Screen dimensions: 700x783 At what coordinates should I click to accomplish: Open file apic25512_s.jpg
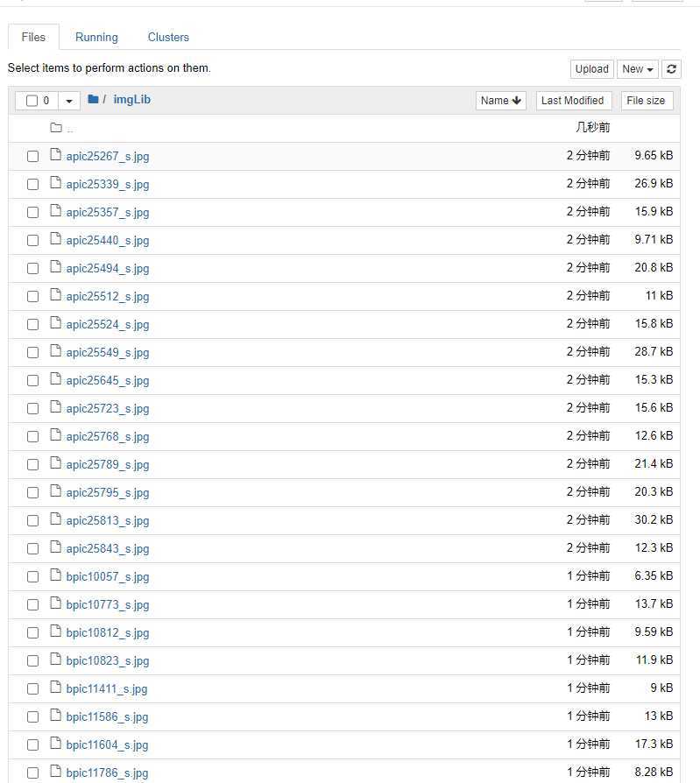[108, 296]
